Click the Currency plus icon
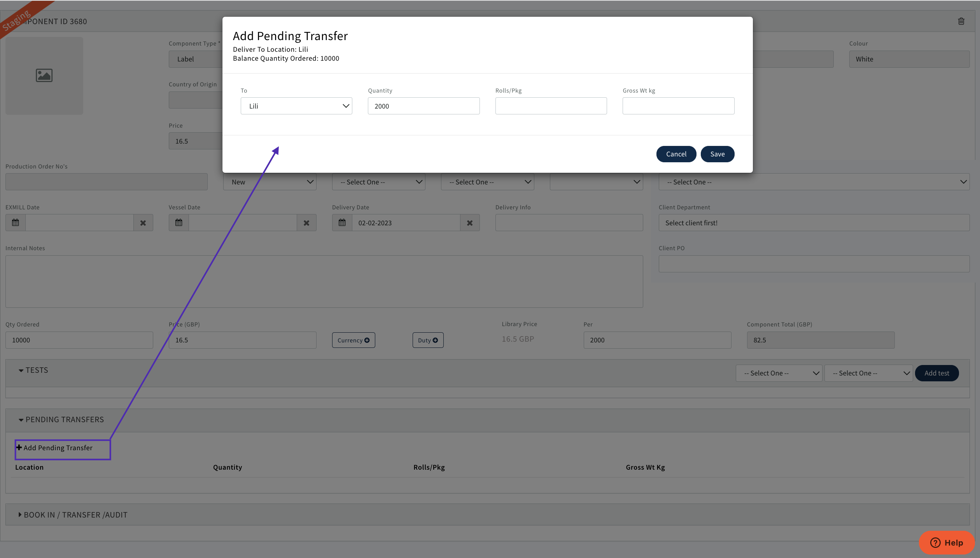980x558 pixels. coord(367,340)
